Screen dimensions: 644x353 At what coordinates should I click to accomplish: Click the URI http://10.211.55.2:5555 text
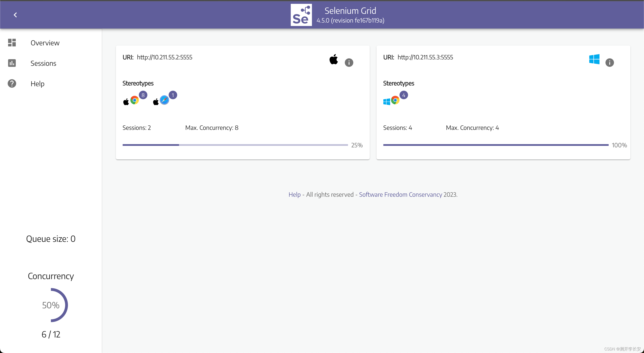[164, 57]
